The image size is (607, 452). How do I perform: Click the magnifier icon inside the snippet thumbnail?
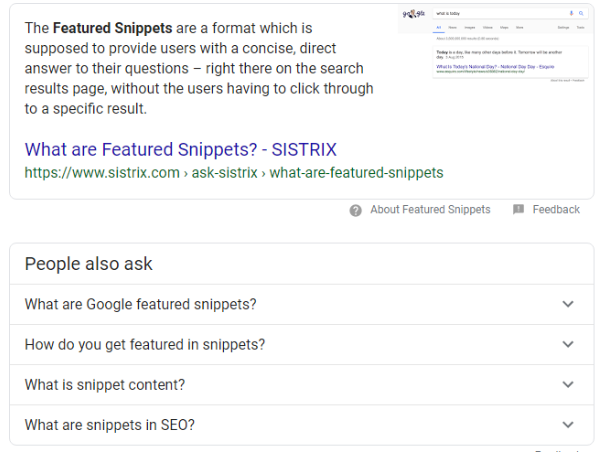581,13
